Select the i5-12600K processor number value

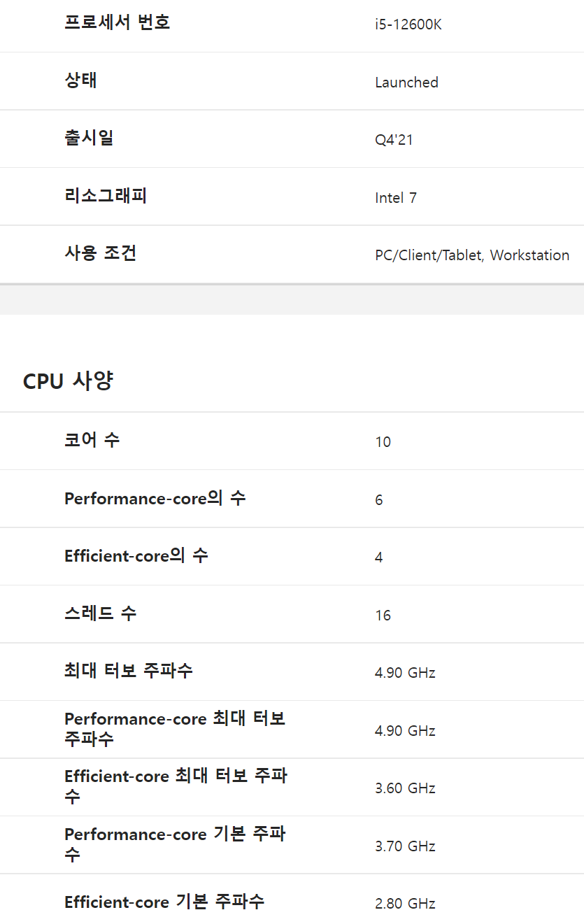click(408, 24)
